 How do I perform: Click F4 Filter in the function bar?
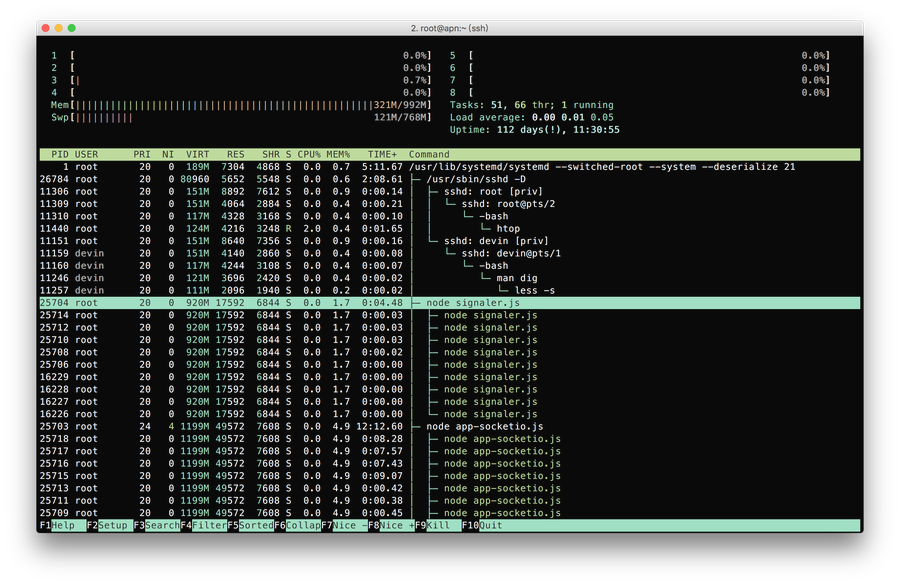click(x=204, y=525)
